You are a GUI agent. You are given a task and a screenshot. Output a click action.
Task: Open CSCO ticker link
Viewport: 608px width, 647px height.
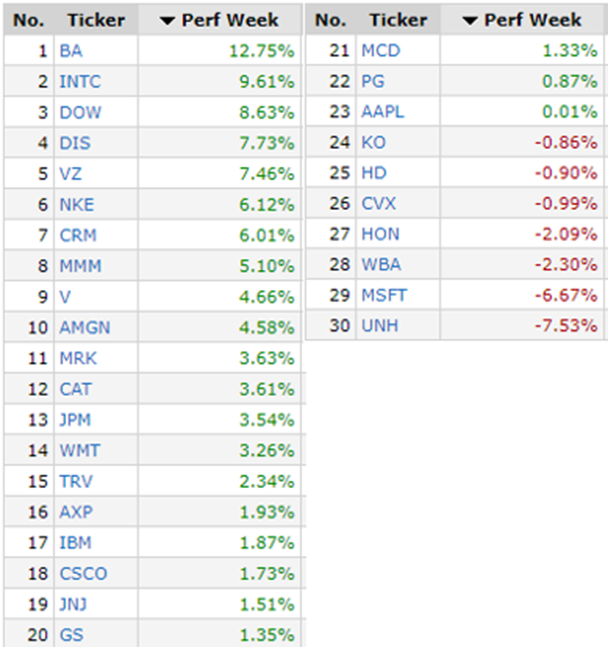click(x=83, y=573)
